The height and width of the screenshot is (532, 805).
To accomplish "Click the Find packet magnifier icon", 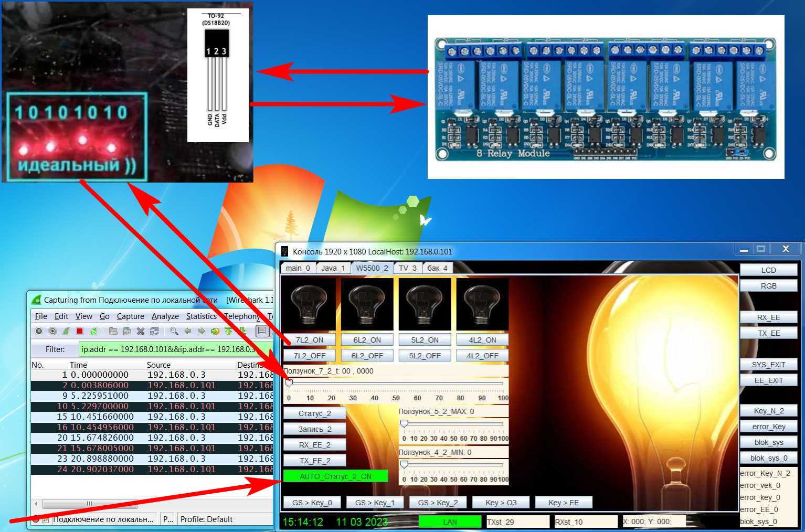I will (174, 331).
